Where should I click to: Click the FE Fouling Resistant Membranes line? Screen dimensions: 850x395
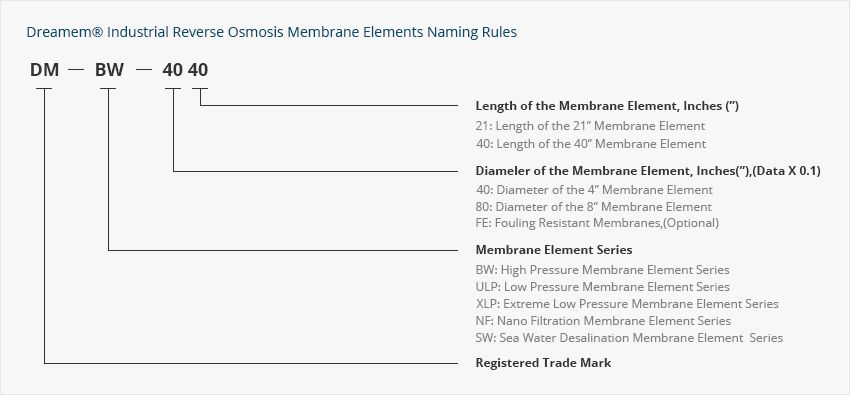(597, 223)
